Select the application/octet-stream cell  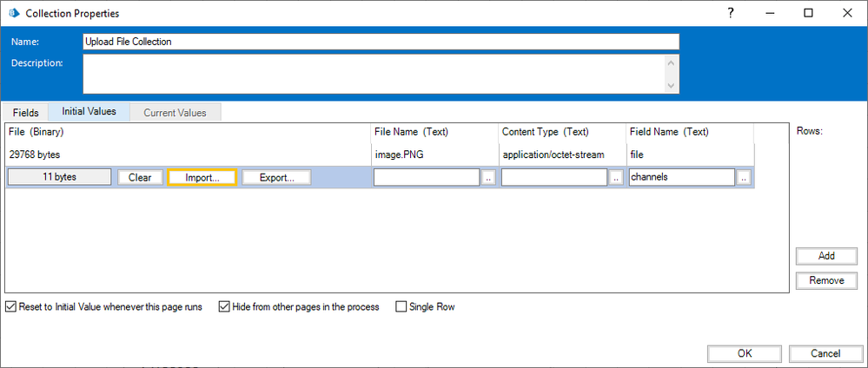[562, 155]
